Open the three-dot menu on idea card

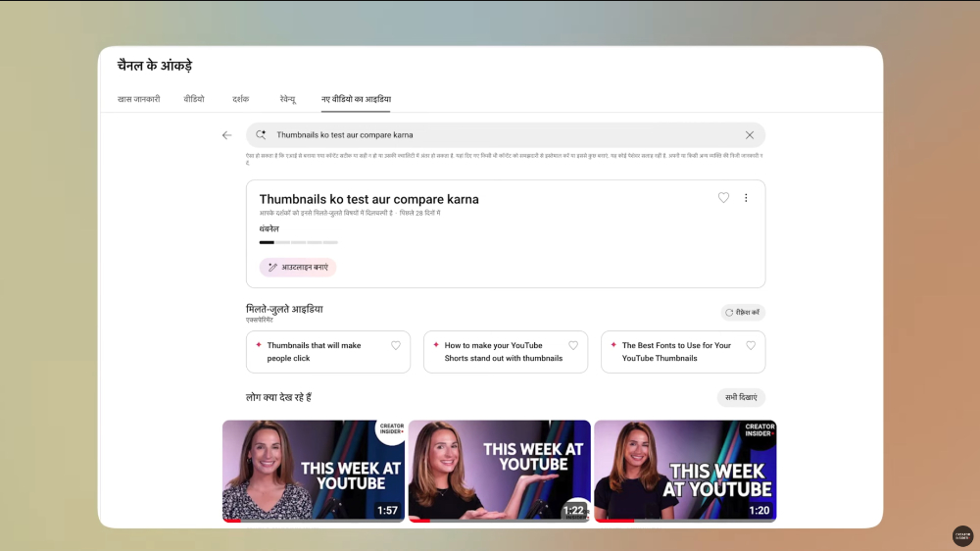coord(746,198)
